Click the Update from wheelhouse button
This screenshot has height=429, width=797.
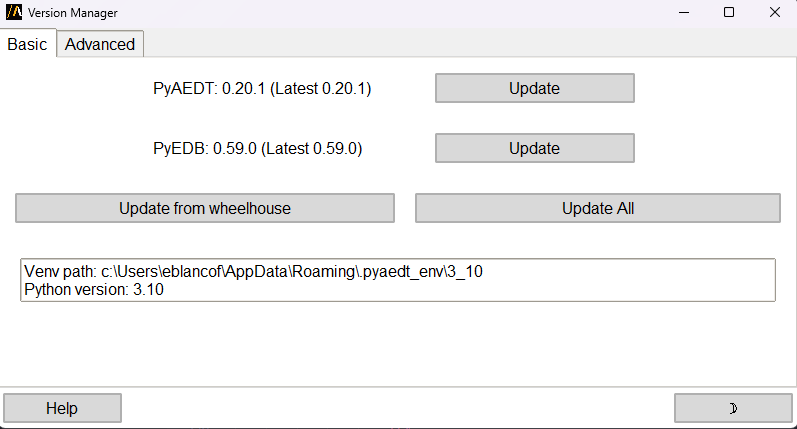[205, 208]
